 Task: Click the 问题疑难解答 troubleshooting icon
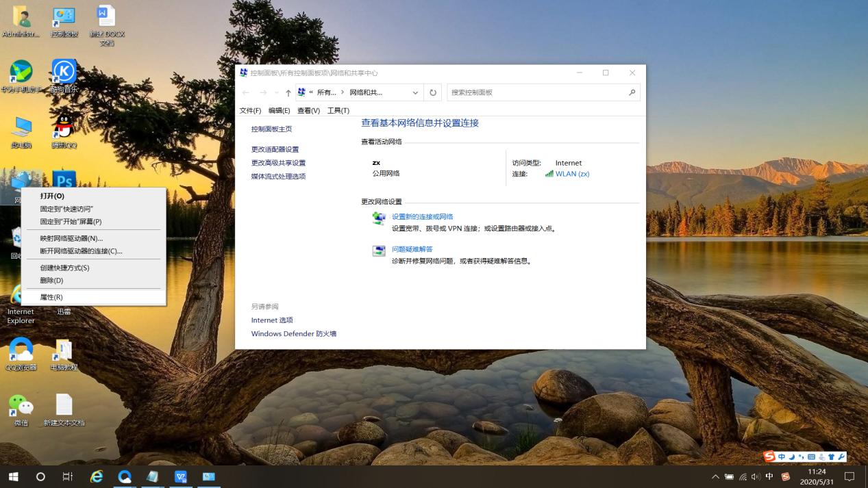pos(379,251)
